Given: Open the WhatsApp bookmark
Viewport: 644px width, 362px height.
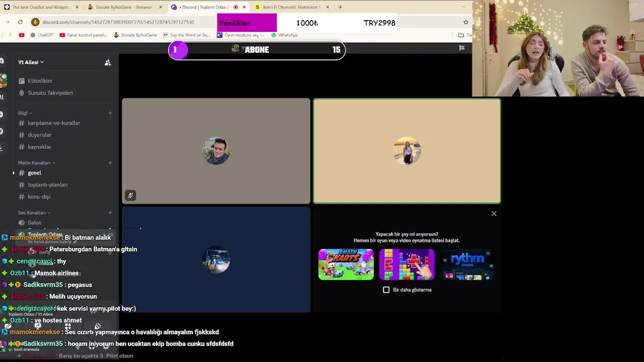Looking at the screenshot, I should pos(284,35).
